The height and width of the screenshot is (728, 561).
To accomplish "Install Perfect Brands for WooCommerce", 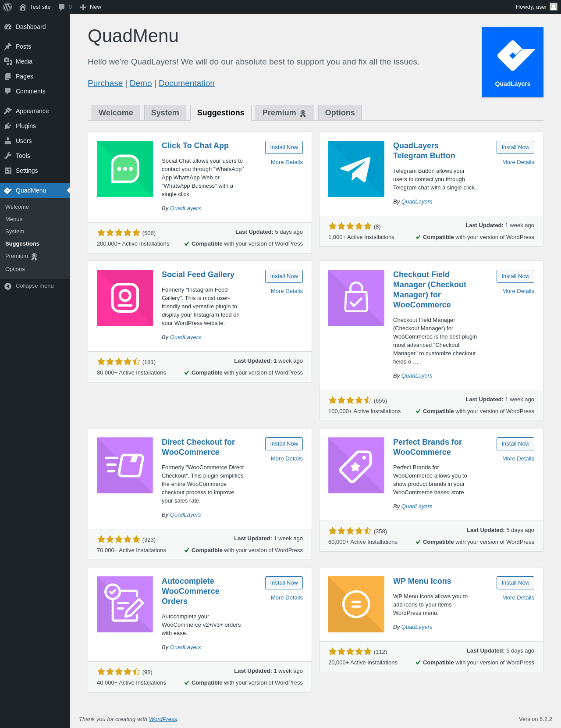I will point(515,444).
